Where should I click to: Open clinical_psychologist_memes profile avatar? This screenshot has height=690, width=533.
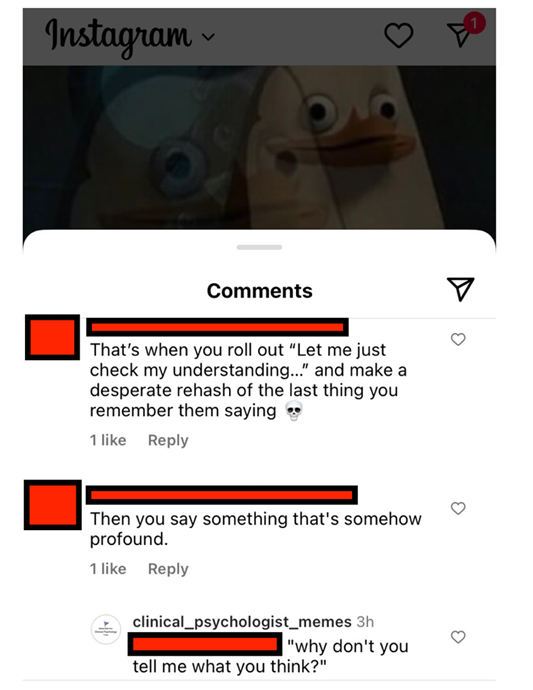[106, 630]
